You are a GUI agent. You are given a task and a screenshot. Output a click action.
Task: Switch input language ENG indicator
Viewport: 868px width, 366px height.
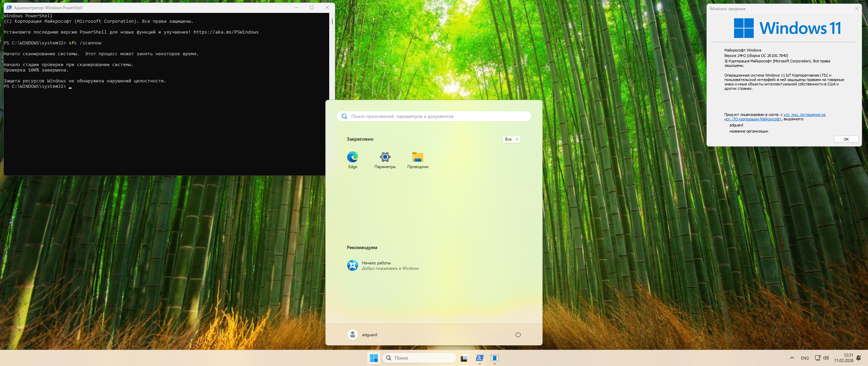click(x=805, y=358)
